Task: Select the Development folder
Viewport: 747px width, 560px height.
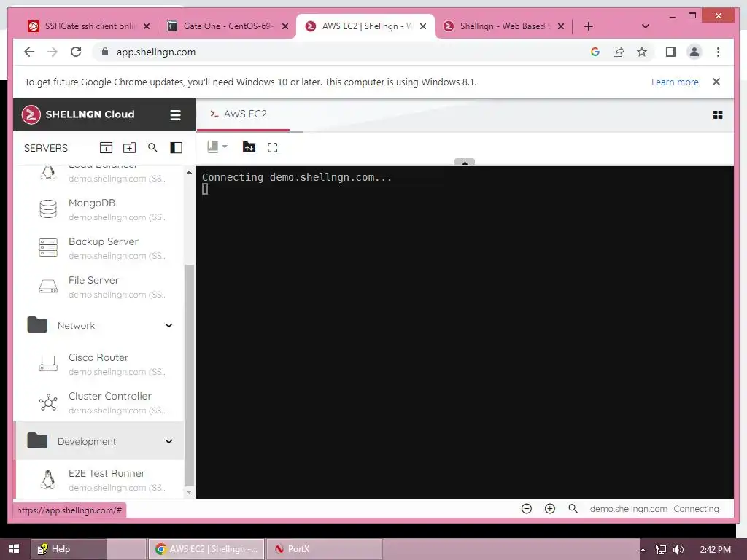Action: 99,441
